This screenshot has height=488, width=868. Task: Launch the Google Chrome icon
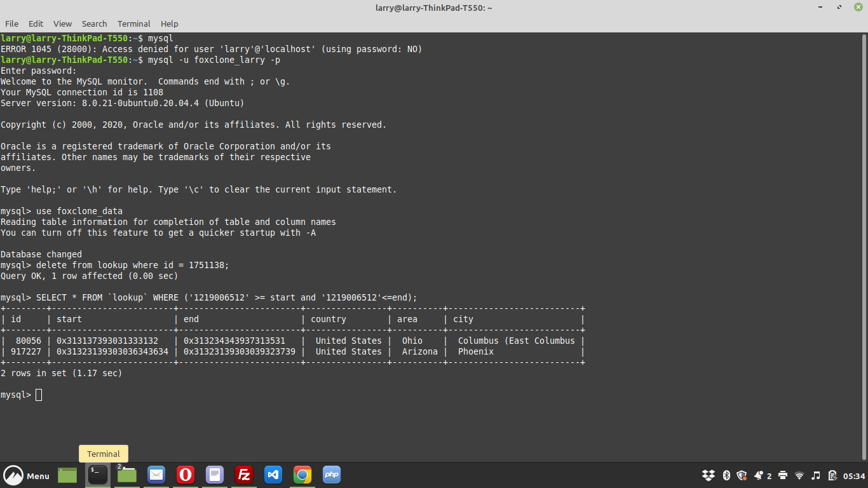point(302,475)
